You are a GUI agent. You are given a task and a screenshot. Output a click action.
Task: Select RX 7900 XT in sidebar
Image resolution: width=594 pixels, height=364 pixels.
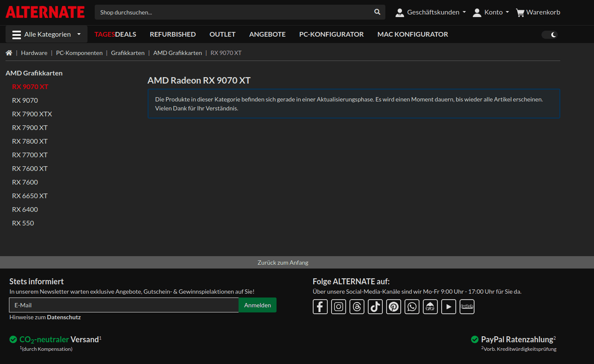point(30,127)
